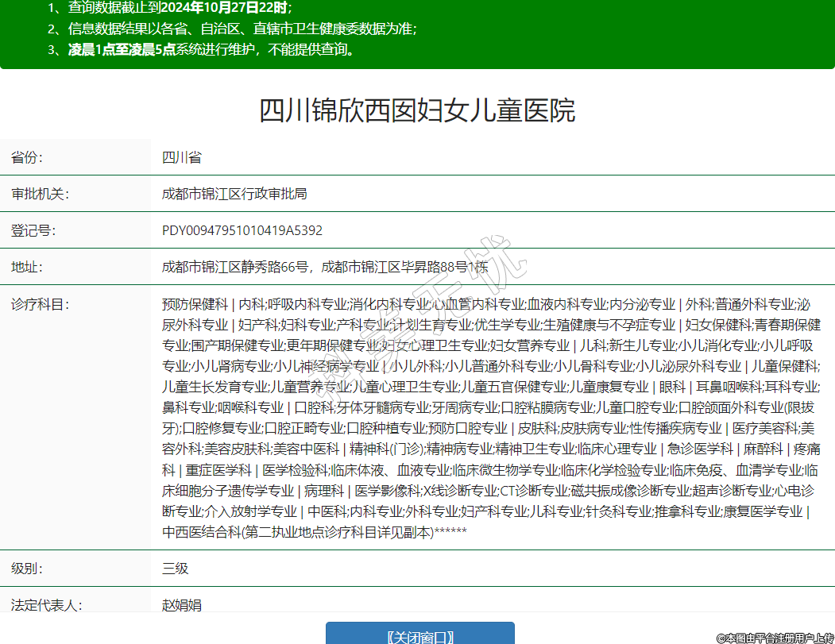This screenshot has height=644, width=835.
Task: Select the 地址 field label
Action: pos(27,267)
